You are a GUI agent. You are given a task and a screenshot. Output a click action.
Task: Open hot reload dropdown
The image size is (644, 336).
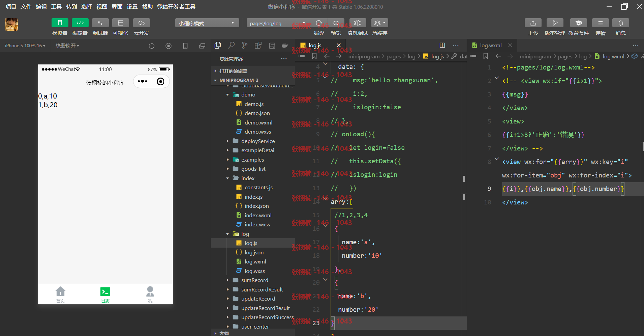point(67,46)
